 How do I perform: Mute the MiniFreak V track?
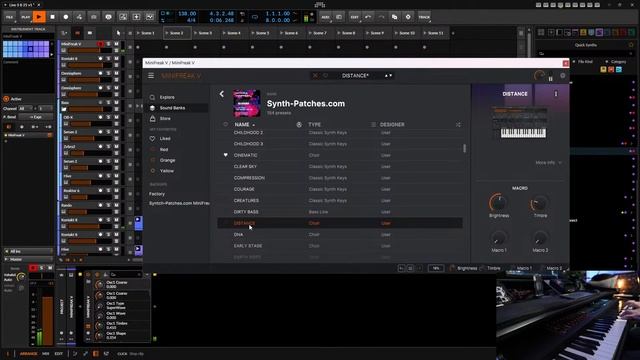point(116,44)
